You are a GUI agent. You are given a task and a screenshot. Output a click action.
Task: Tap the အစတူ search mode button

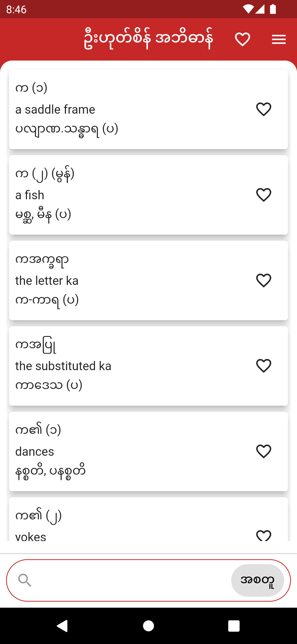click(x=258, y=580)
